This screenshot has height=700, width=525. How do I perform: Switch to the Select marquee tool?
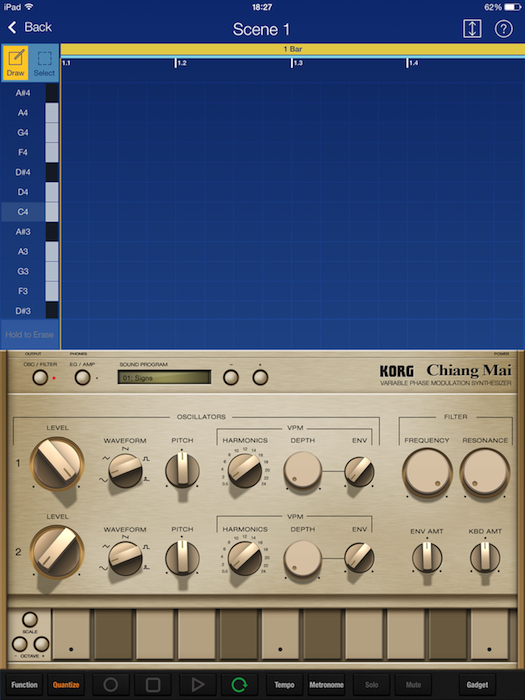pos(44,63)
